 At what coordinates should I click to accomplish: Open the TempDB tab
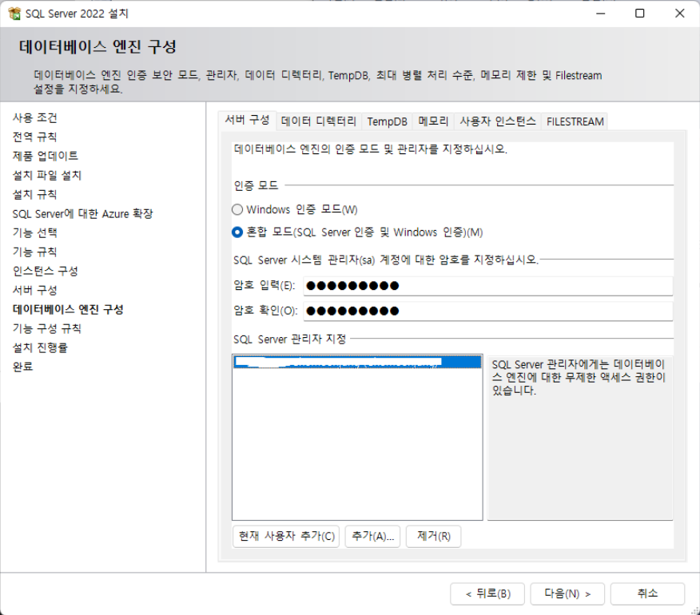point(387,121)
